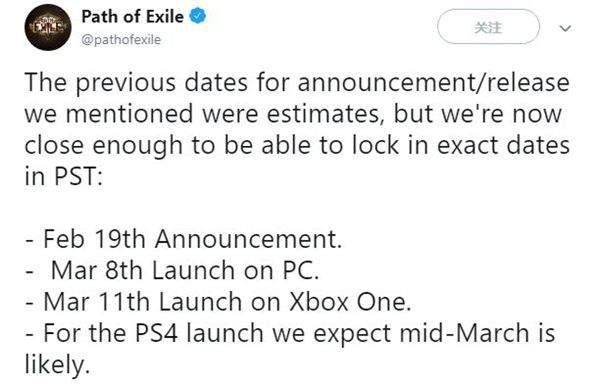600x386 pixels.
Task: Click the 'Xbox One' words in tweet
Action: 350,301
